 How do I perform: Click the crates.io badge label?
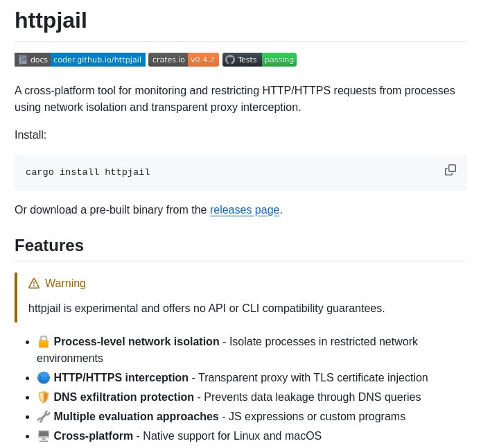[168, 60]
